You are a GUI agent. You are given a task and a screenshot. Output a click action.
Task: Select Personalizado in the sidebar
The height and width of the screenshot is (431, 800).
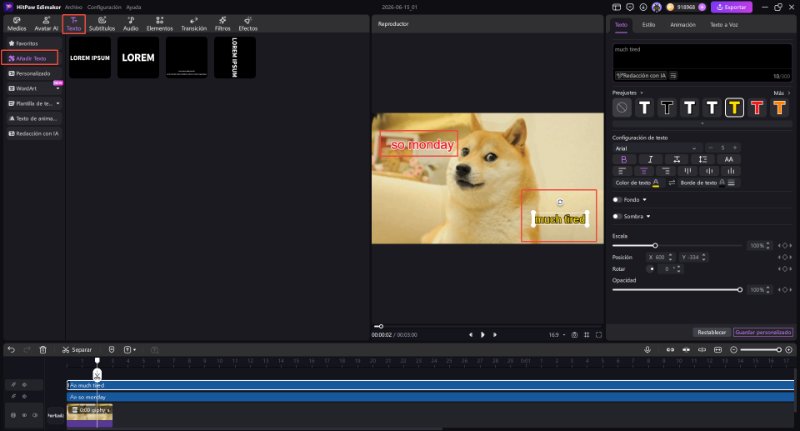(x=33, y=73)
